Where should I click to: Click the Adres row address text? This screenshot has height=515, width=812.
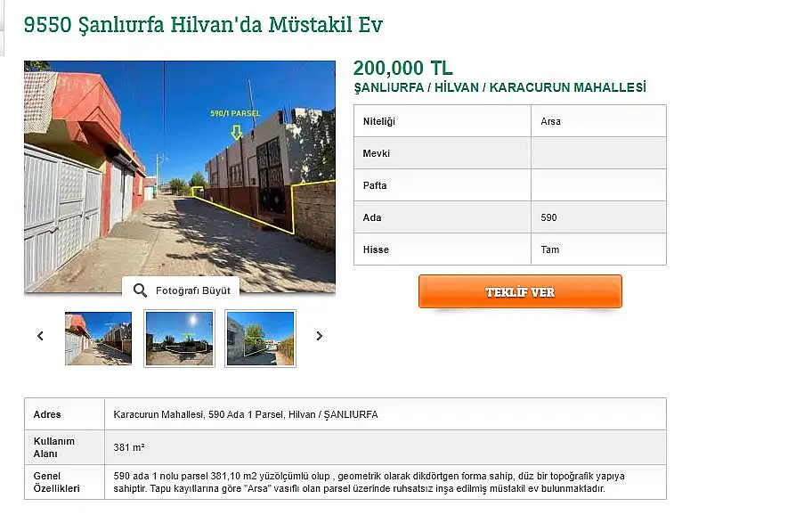246,414
